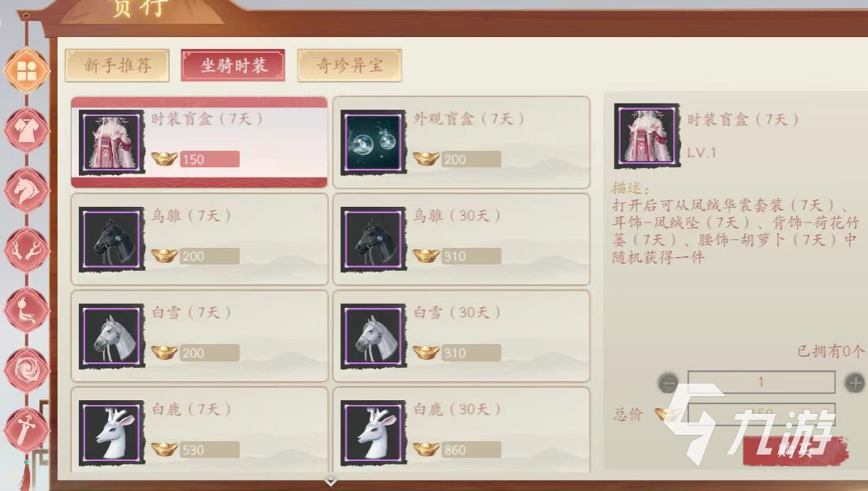This screenshot has width=868, height=491.
Task: Select 坐骑时装 tab
Action: click(x=233, y=66)
